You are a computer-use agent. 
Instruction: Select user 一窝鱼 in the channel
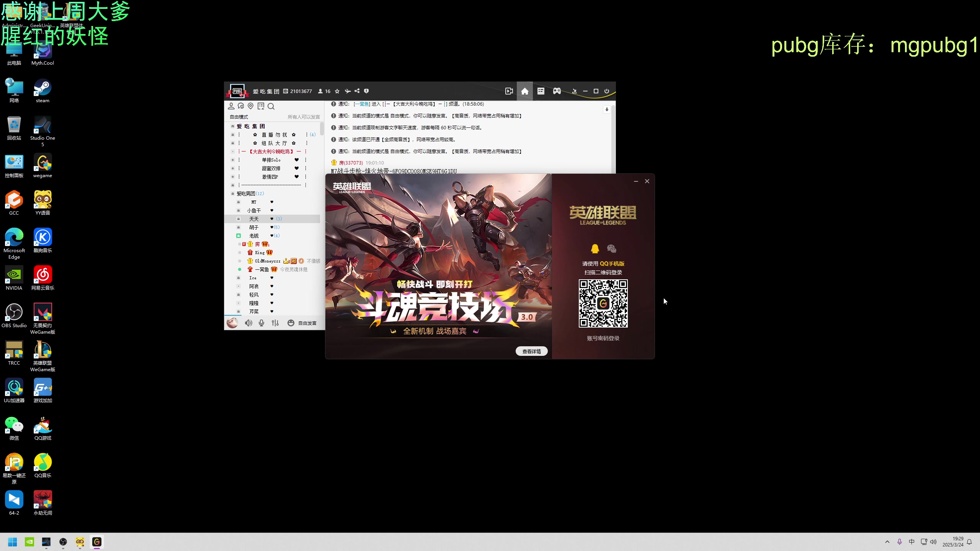pos(262,269)
